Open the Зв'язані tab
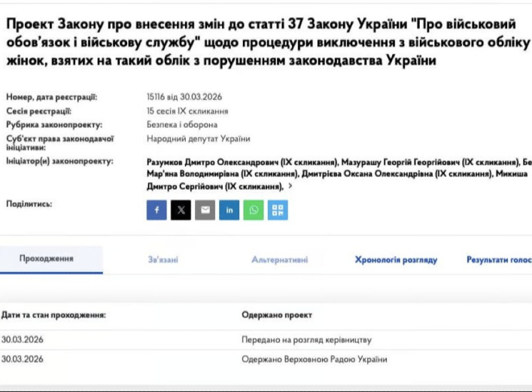This screenshot has width=532, height=392. 163,260
